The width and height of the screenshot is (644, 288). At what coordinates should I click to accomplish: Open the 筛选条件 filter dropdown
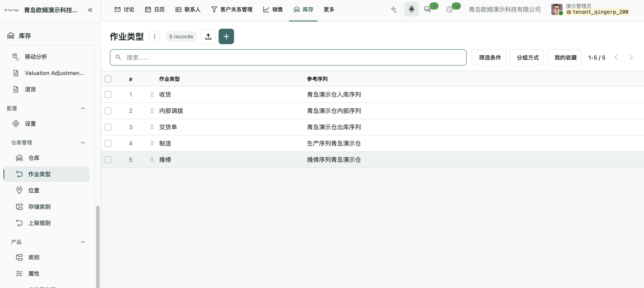(x=489, y=57)
